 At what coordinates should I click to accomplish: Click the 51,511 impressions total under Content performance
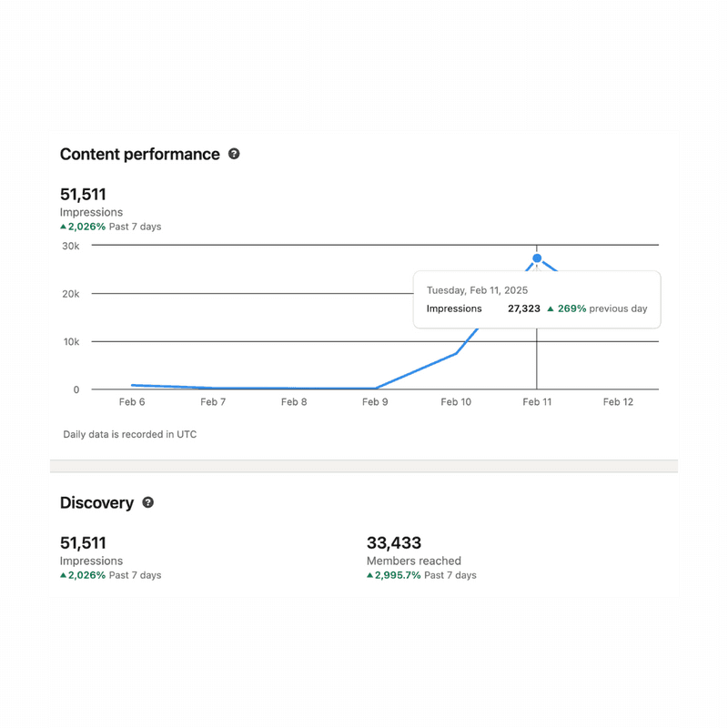(x=84, y=194)
